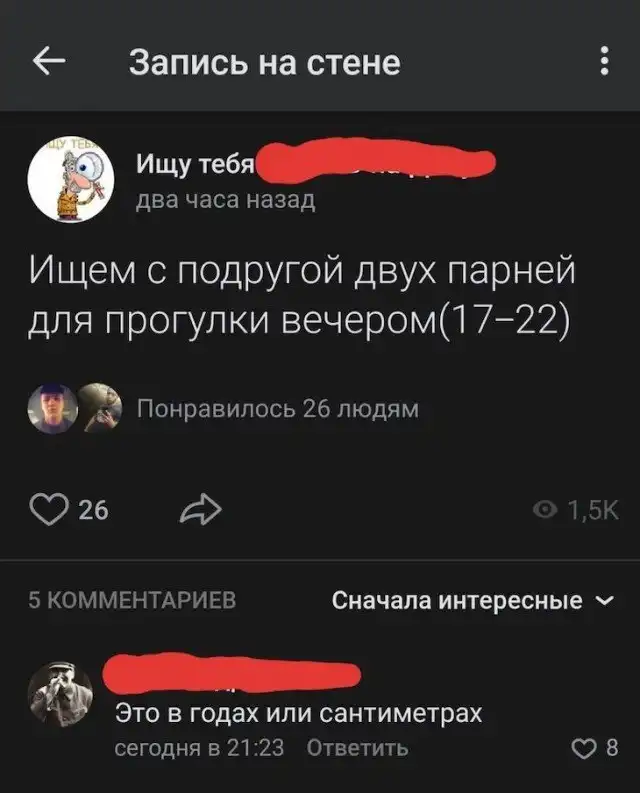
Task: Go back using the arrow icon
Action: click(x=49, y=61)
